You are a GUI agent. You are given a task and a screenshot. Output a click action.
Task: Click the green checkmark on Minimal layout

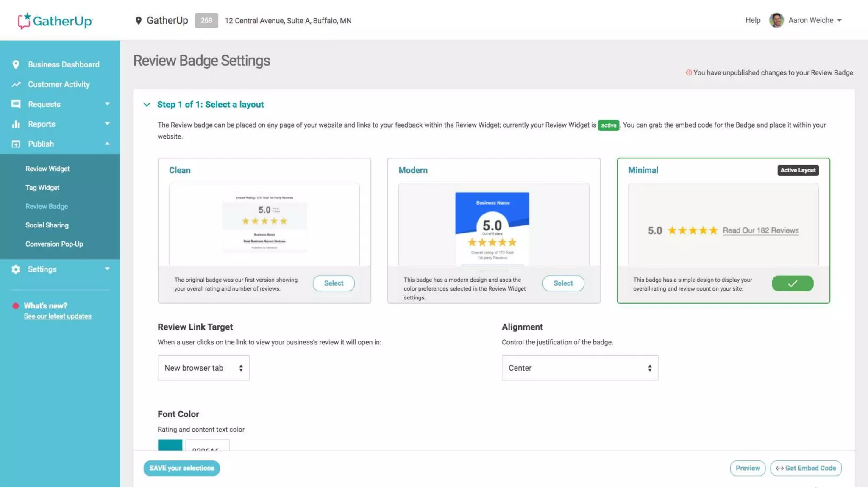[x=792, y=283]
